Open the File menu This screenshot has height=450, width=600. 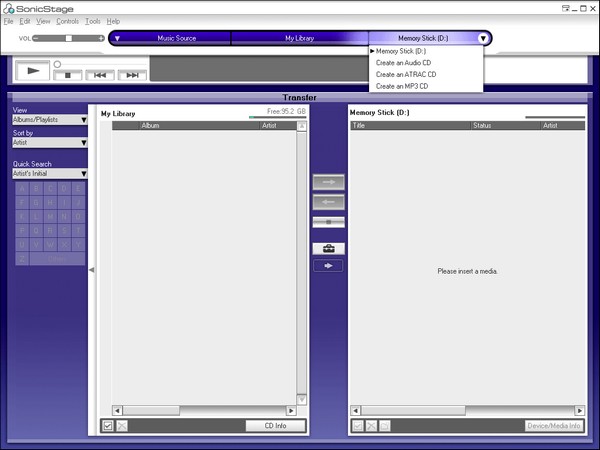(x=8, y=21)
